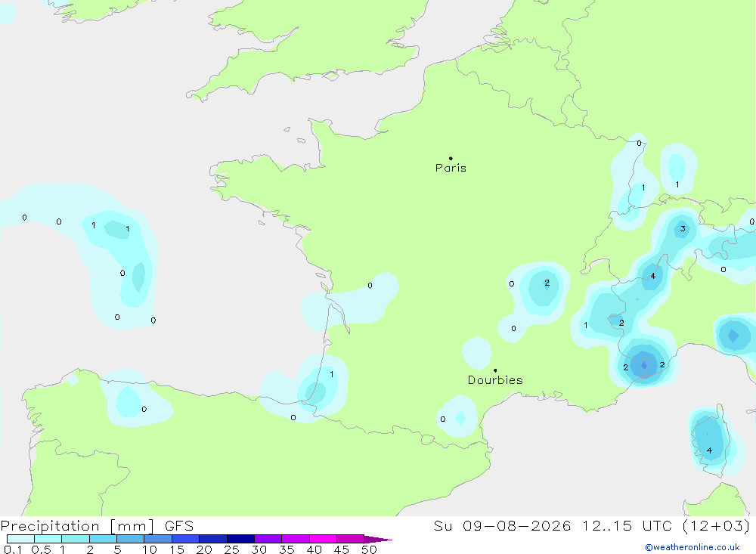Click the 15–20 mm legend swatch
This screenshot has height=554, width=756.
coord(185,539)
